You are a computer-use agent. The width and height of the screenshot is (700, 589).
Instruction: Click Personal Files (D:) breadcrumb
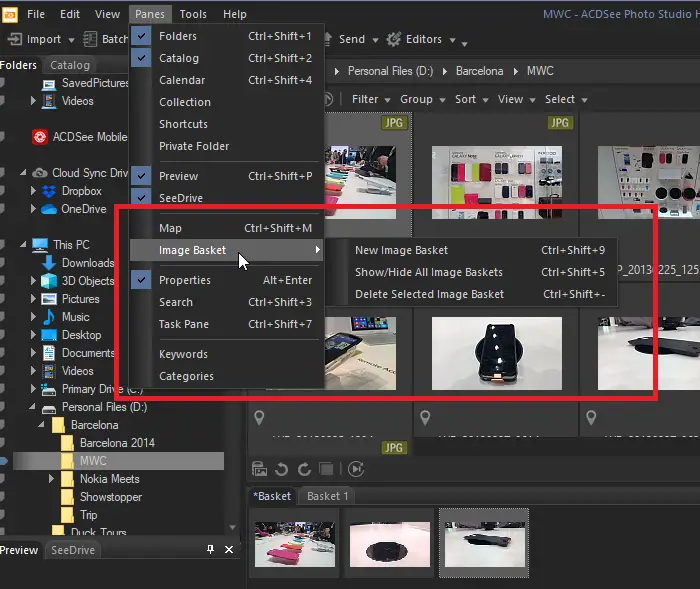coord(390,71)
